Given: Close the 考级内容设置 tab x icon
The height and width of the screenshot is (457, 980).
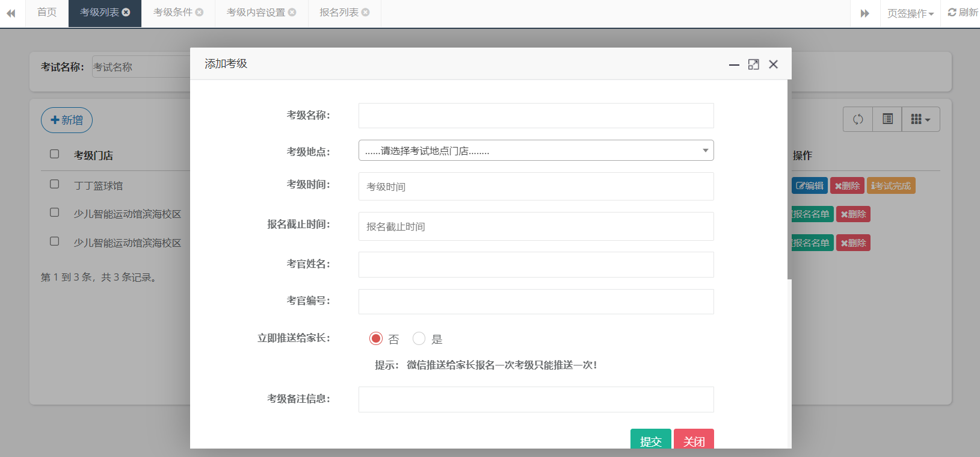Looking at the screenshot, I should (x=292, y=12).
